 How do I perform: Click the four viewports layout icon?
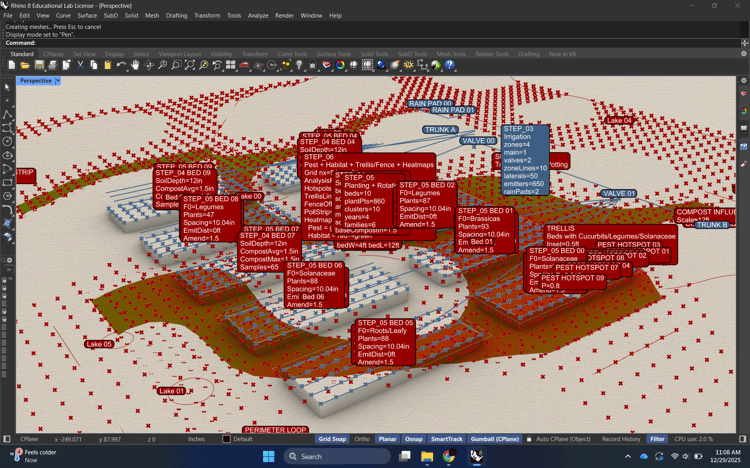pos(231,65)
